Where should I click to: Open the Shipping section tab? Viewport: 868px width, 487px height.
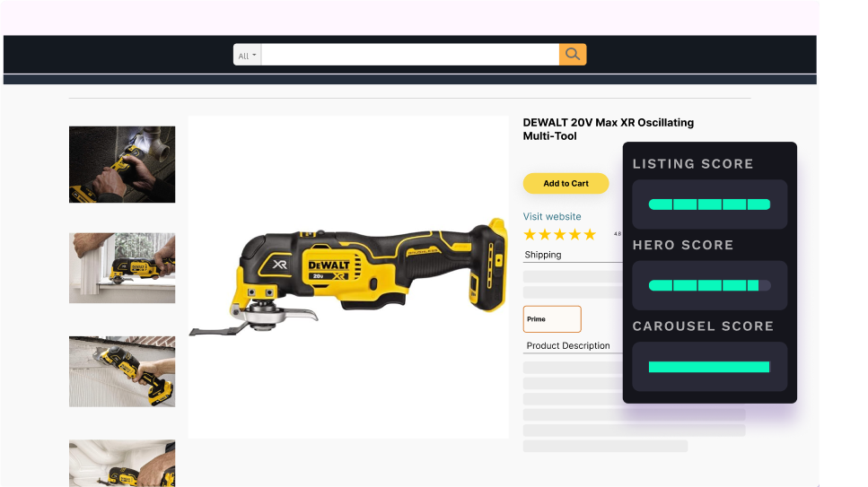pyautogui.click(x=543, y=255)
